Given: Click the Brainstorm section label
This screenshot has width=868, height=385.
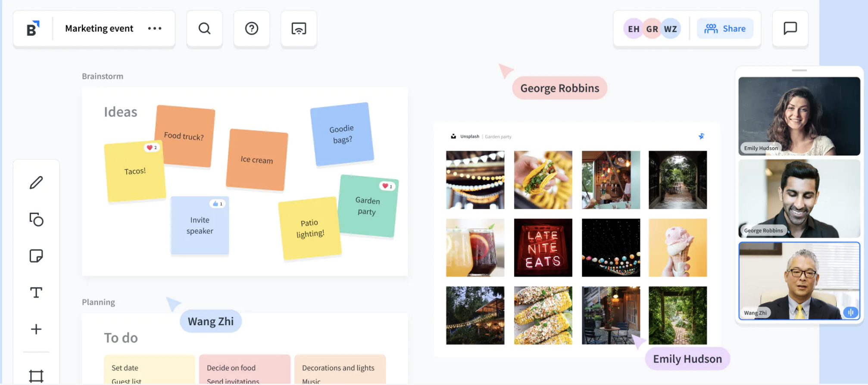Looking at the screenshot, I should coord(103,76).
